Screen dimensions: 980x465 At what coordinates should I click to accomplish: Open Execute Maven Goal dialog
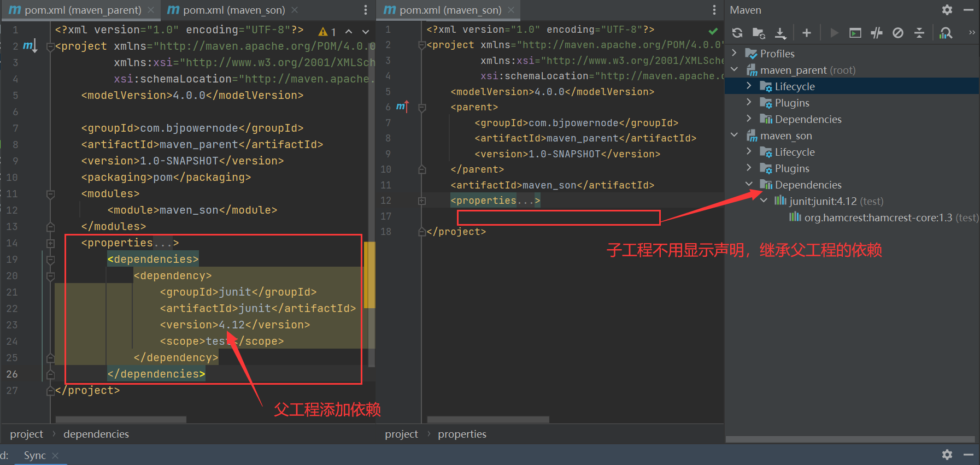point(855,33)
